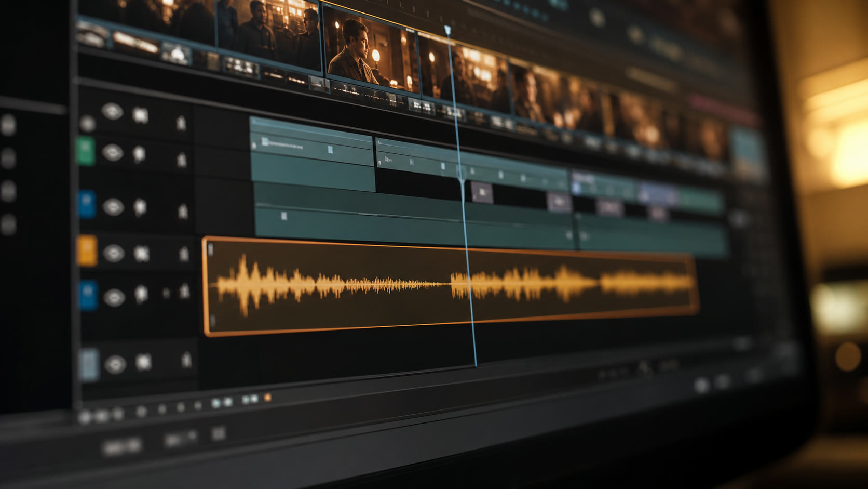The height and width of the screenshot is (489, 868).
Task: Toggle eye visibility on the green track
Action: click(113, 153)
